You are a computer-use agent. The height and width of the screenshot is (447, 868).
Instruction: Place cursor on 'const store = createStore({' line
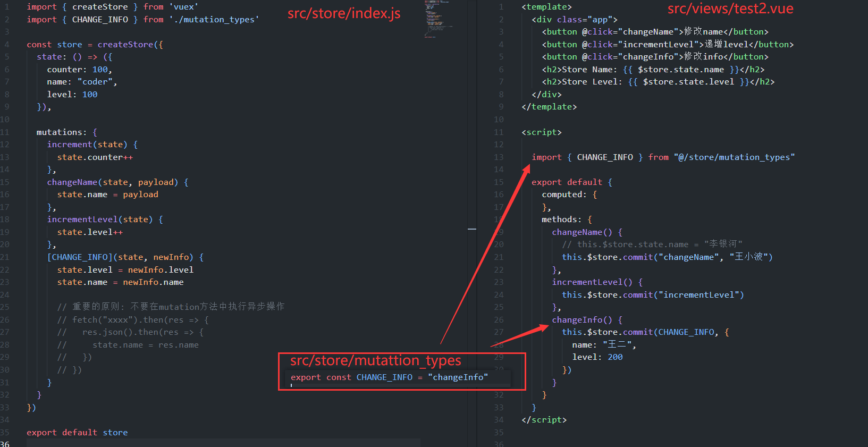coord(95,45)
